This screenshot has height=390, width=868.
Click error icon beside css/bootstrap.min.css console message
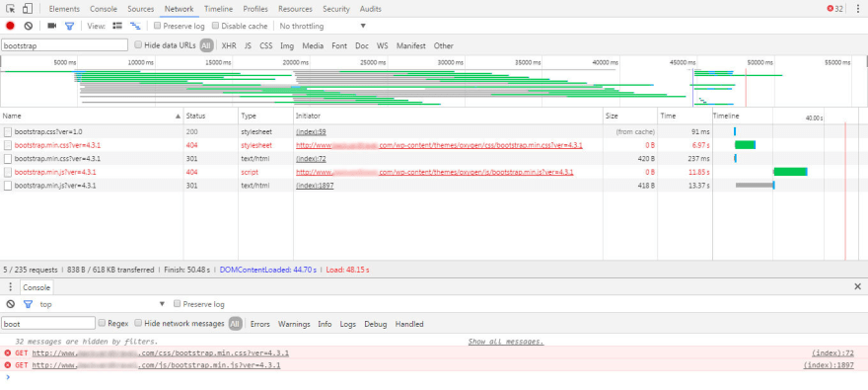pos(8,352)
